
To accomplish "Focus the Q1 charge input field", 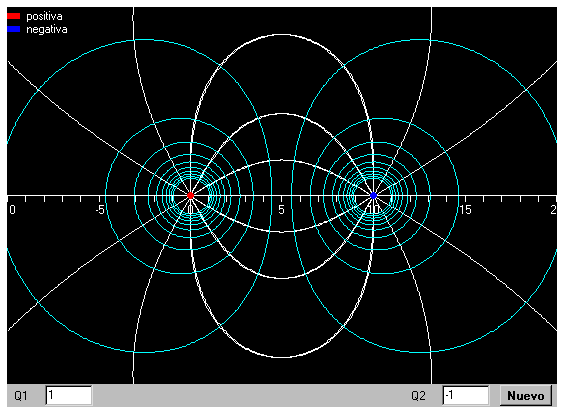I will 69,395.
